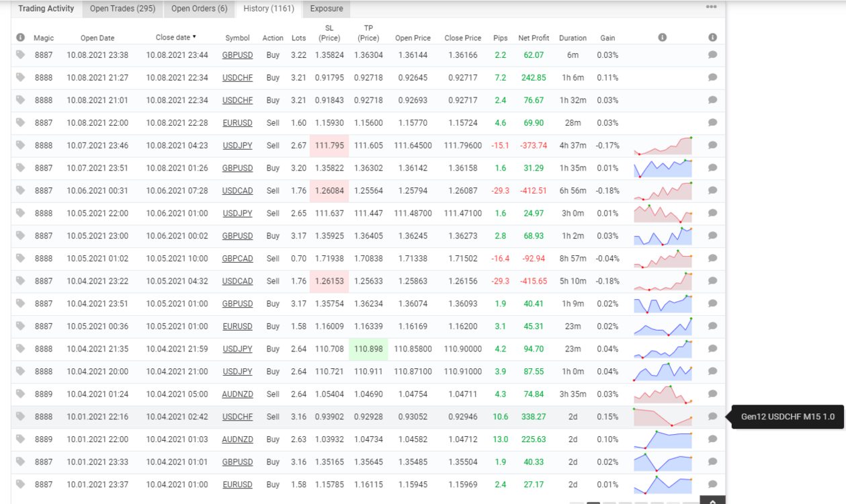
Task: Open comment bubble for EURUSD 45.31 row
Action: 712,326
